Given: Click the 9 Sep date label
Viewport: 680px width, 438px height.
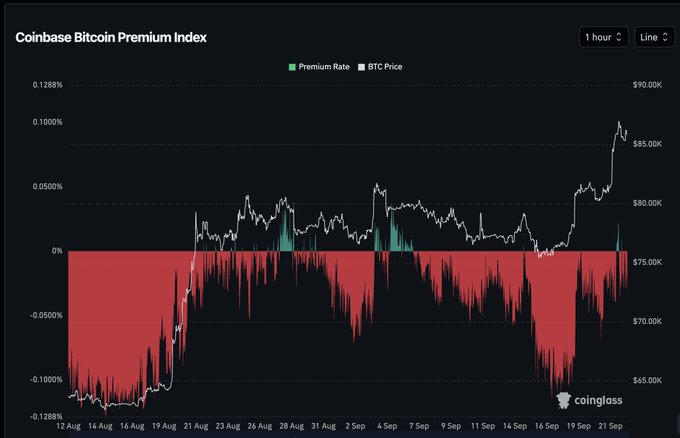Looking at the screenshot, I should click(x=451, y=426).
